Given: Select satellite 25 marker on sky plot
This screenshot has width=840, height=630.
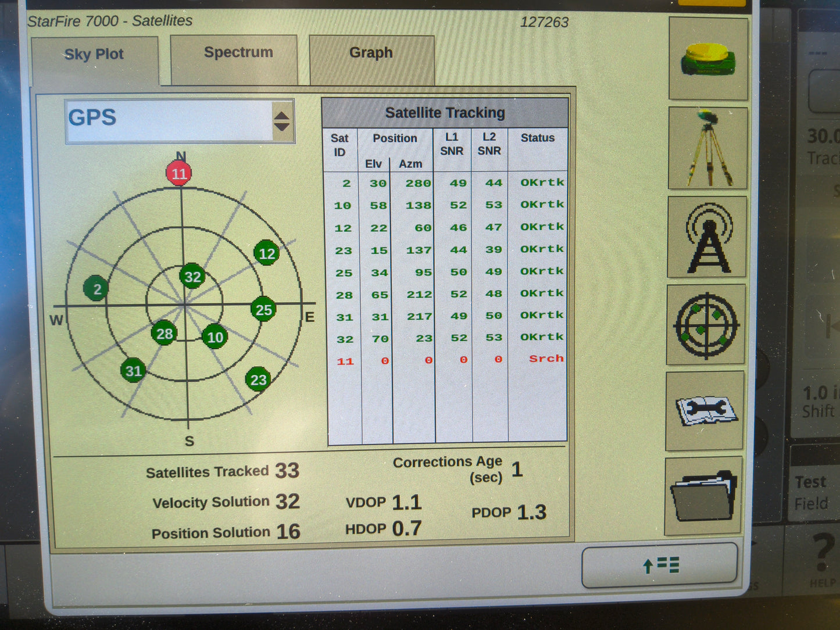Looking at the screenshot, I should (263, 310).
